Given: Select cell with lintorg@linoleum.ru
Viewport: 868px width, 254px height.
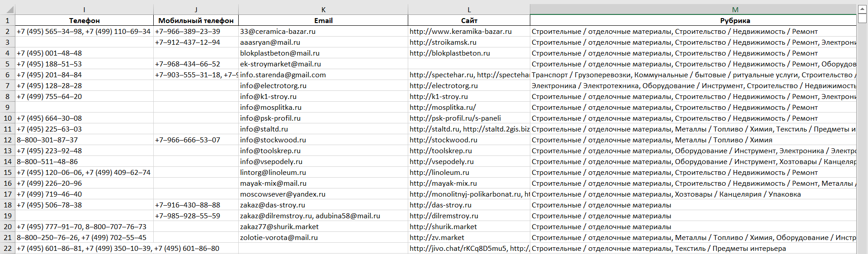Looking at the screenshot, I should pos(323,172).
